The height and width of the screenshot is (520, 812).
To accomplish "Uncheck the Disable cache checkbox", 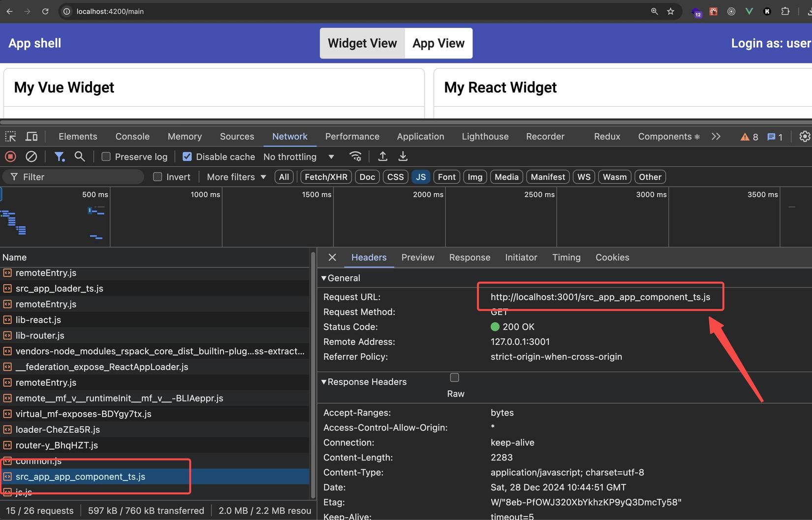I will 187,156.
